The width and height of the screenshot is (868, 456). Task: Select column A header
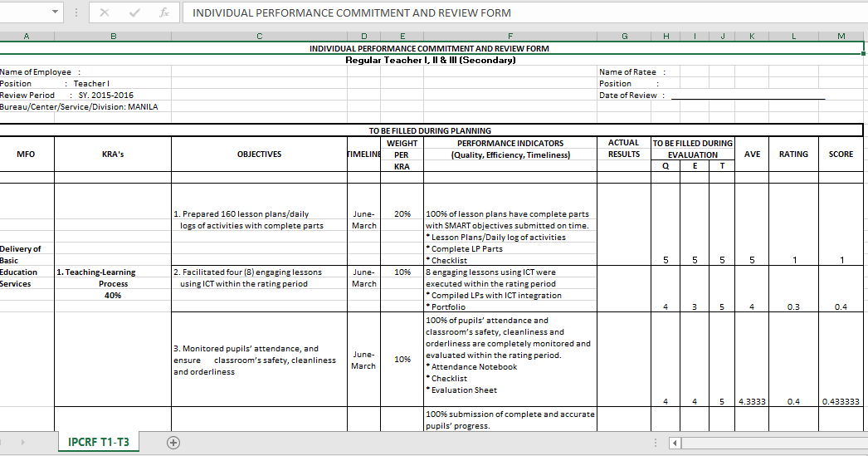[x=26, y=36]
